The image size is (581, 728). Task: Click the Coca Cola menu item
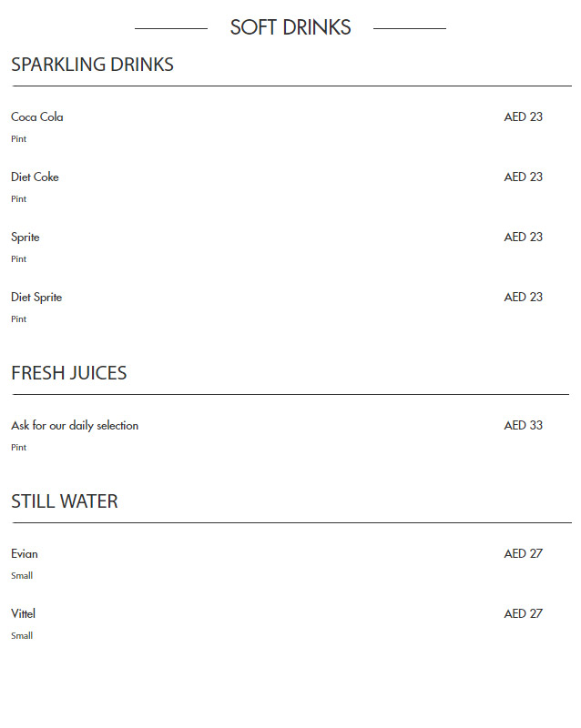37,116
